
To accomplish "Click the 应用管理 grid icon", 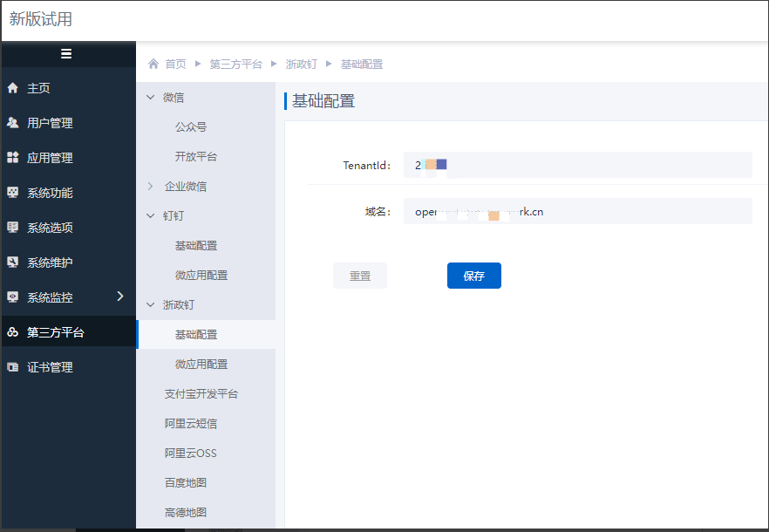I will point(13,158).
